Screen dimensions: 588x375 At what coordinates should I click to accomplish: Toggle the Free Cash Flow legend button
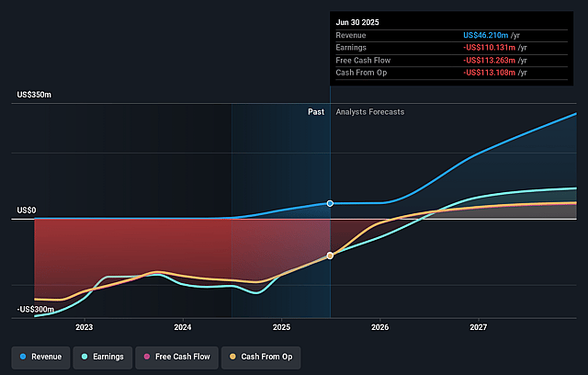click(x=177, y=357)
